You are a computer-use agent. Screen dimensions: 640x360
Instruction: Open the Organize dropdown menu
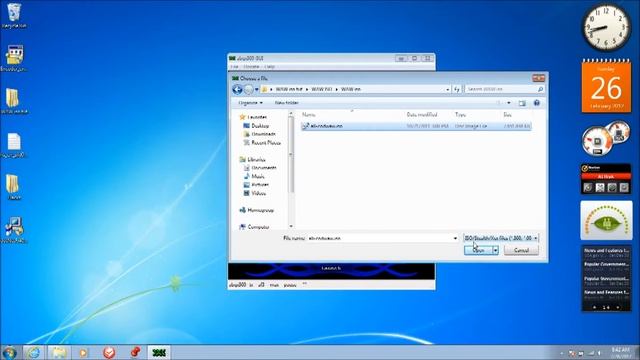coord(250,103)
